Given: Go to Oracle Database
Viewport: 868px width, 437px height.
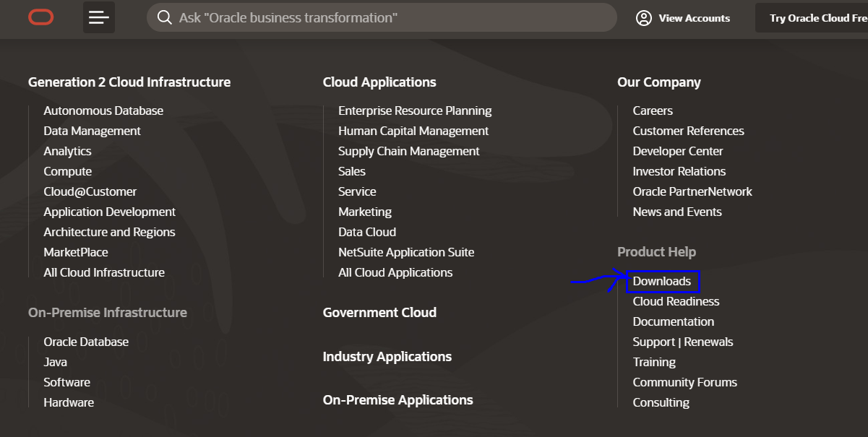Looking at the screenshot, I should (x=86, y=342).
